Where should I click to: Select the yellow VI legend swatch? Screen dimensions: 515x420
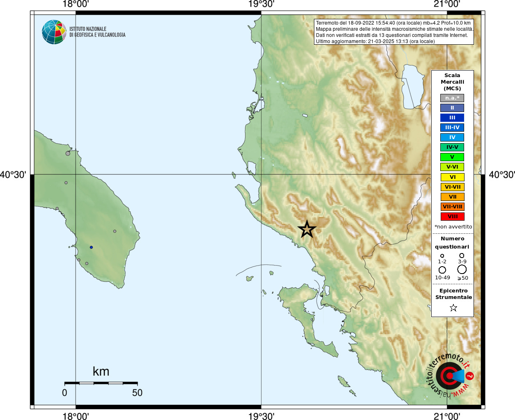click(x=452, y=177)
